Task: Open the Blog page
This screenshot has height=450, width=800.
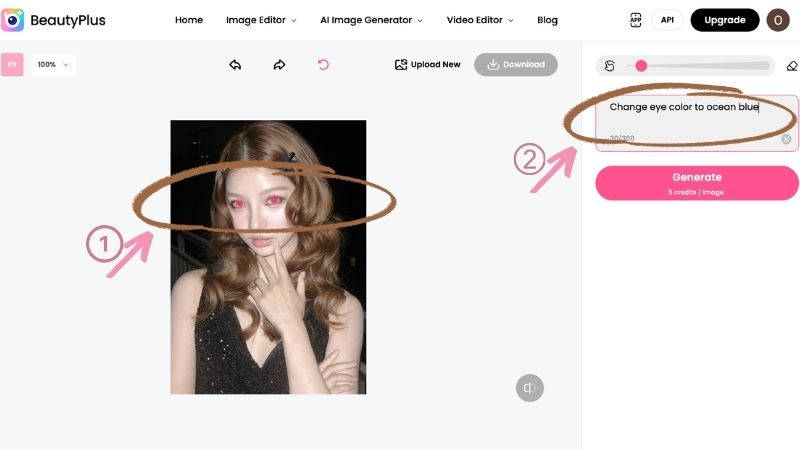Action: click(547, 20)
